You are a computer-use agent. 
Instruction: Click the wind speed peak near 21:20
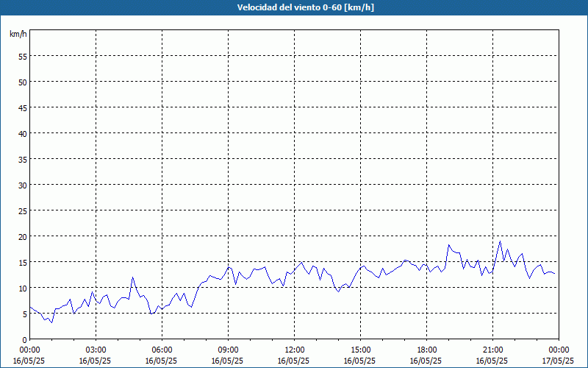(500, 241)
